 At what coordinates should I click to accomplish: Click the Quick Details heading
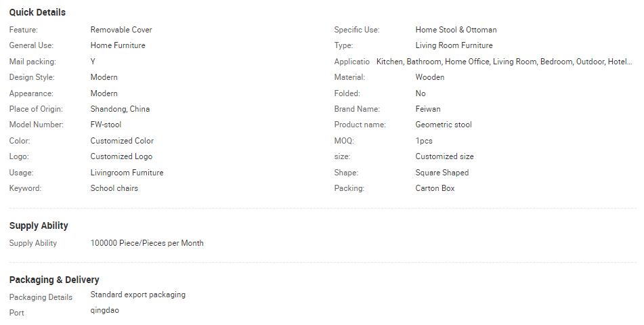pos(37,12)
